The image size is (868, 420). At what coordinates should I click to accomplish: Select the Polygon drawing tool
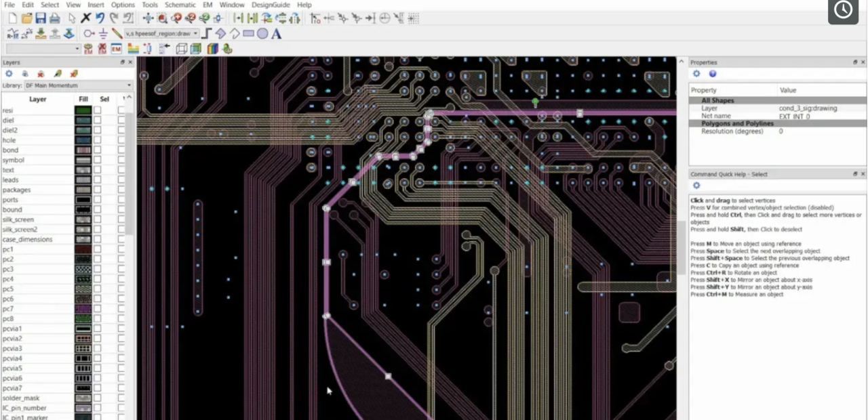point(220,33)
